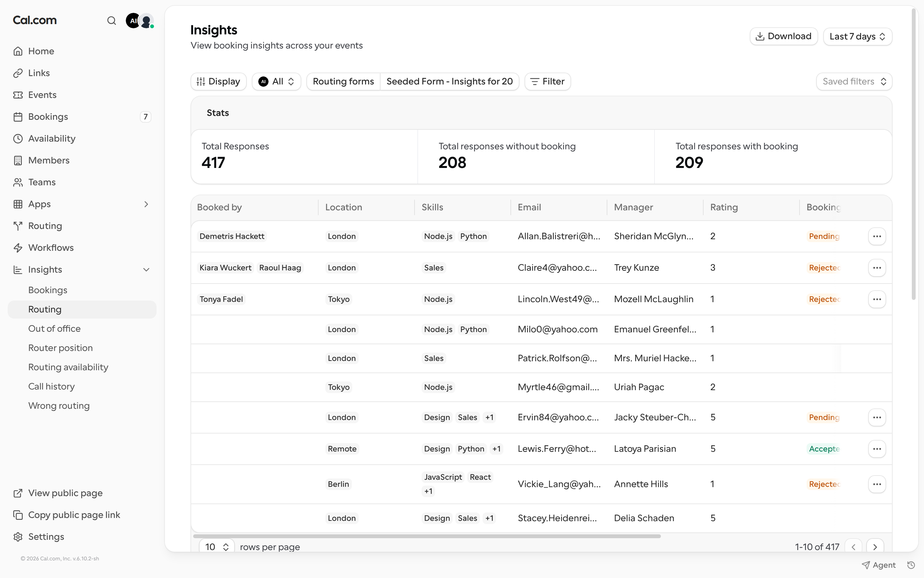The height and width of the screenshot is (578, 924).
Task: Open the history clock icon at bottom right
Action: [x=911, y=565]
